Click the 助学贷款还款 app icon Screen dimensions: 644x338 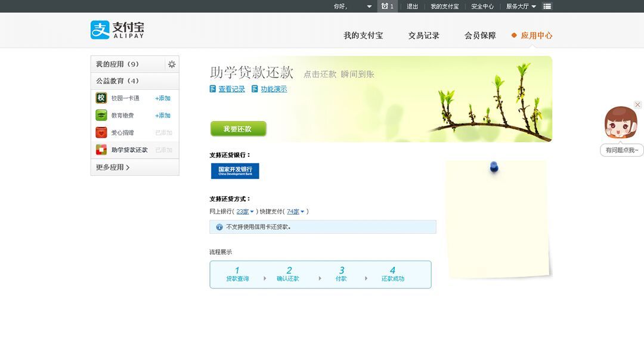(101, 150)
